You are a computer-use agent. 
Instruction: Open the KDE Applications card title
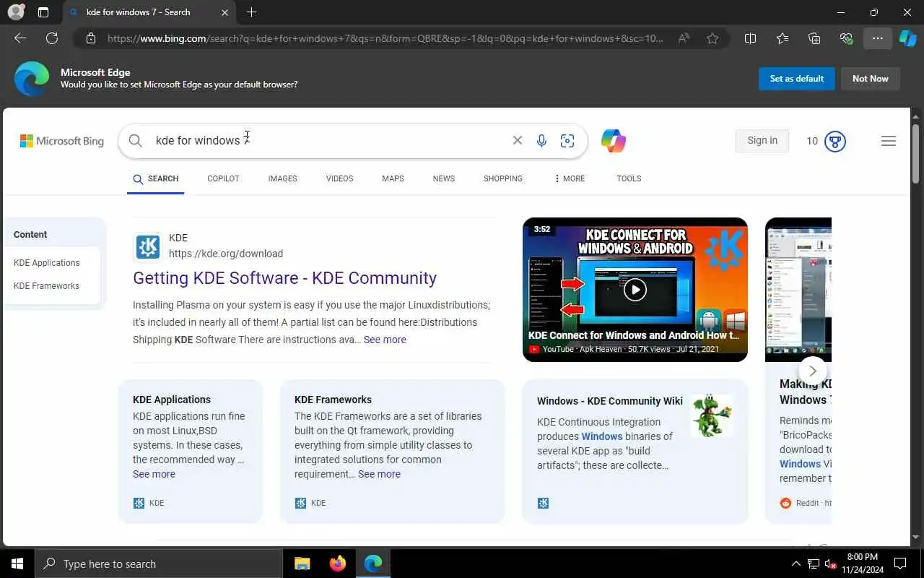(x=172, y=400)
